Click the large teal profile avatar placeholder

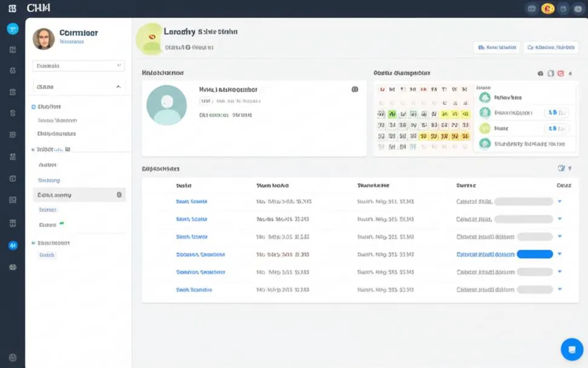(x=167, y=105)
